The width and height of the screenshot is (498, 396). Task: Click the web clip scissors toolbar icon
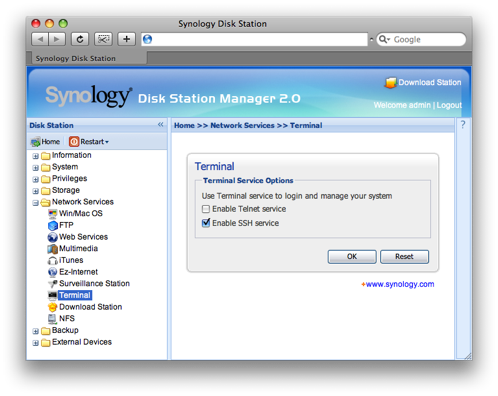click(x=103, y=39)
